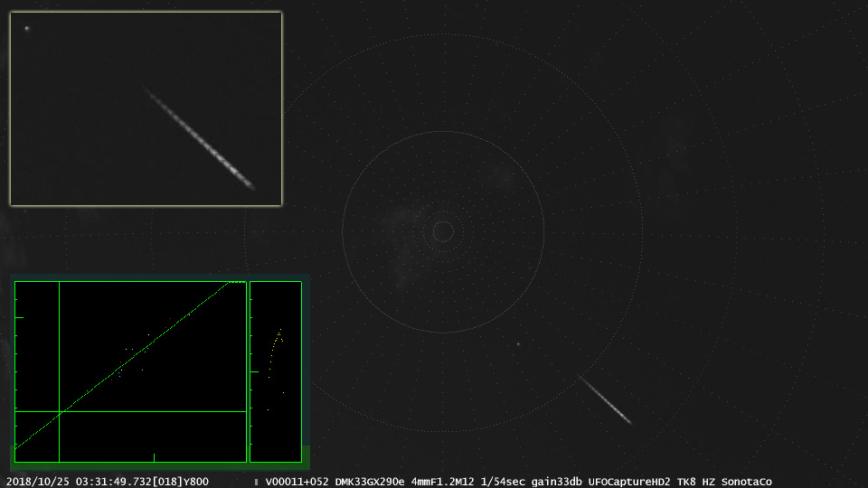This screenshot has height=488, width=868.
Task: Click the green linear trajectory plot panel
Action: tap(130, 371)
